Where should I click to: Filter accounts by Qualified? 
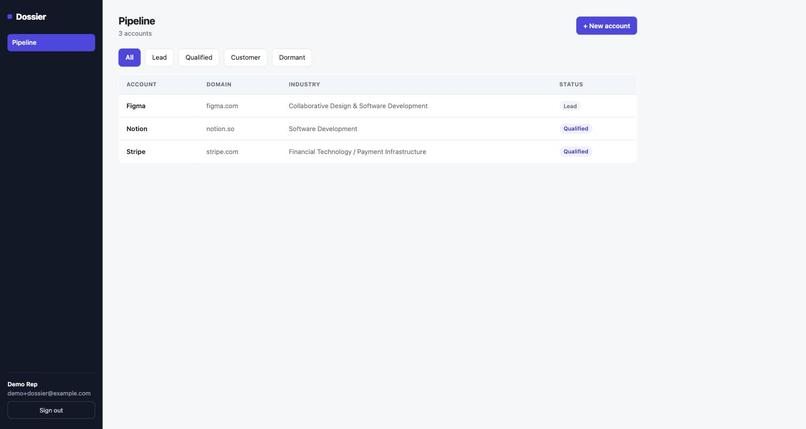pos(198,58)
